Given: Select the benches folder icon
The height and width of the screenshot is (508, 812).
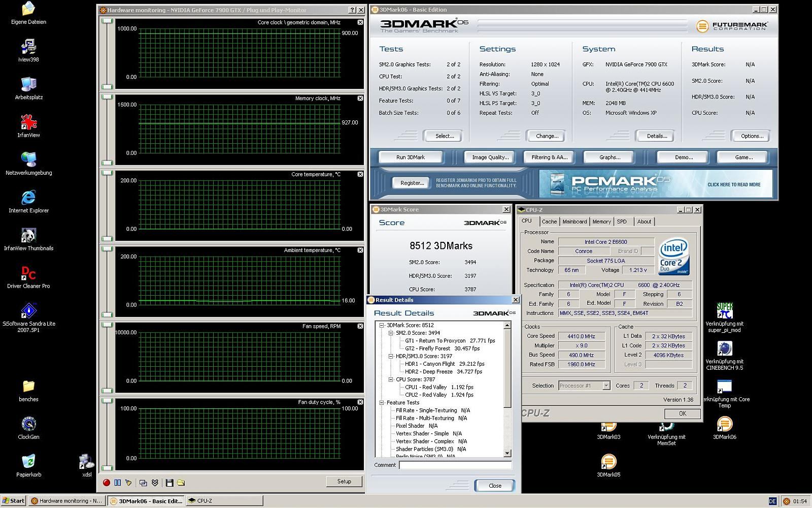Looking at the screenshot, I should coord(28,391).
